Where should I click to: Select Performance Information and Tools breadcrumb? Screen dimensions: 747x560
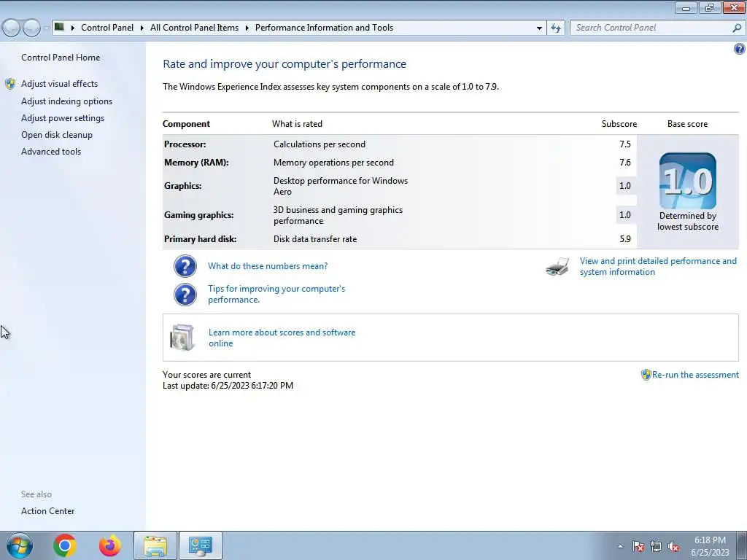coord(324,28)
